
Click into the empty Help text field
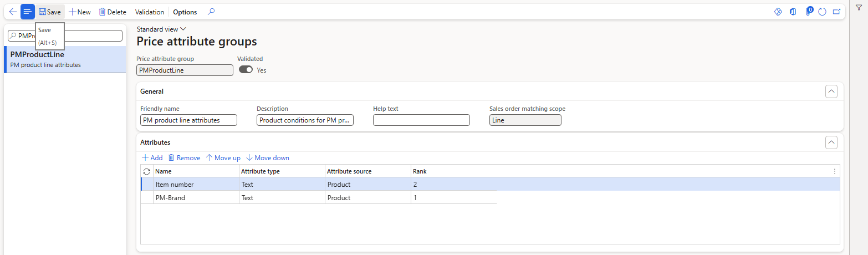pyautogui.click(x=421, y=120)
